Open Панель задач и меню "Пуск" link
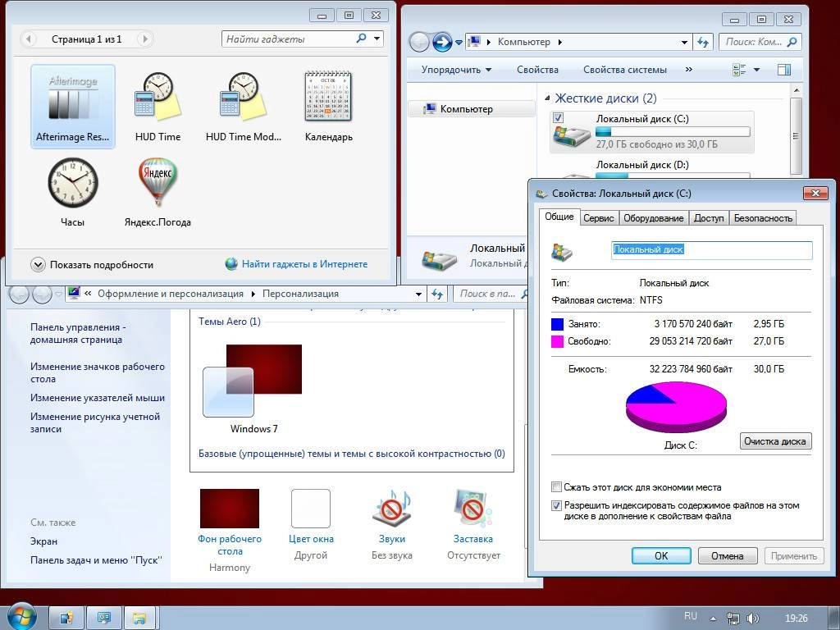The image size is (840, 630). coord(96,559)
